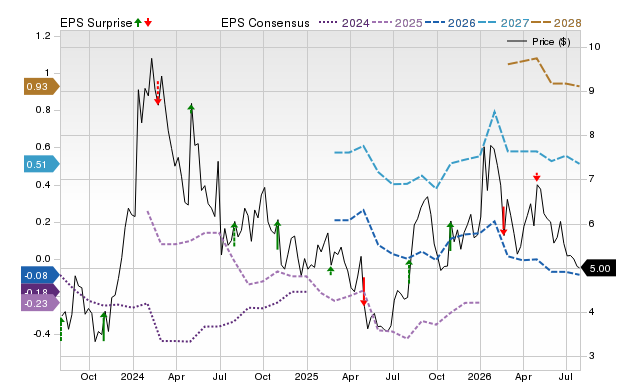Screen dimensions: 640x382
Task: Click the 2028 EPS consensus legend entry
Action: click(x=556, y=23)
